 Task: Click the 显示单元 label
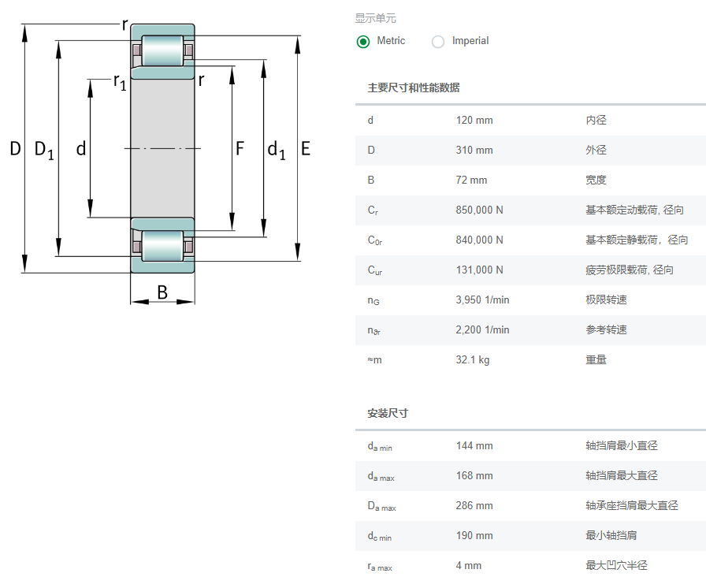coord(376,18)
